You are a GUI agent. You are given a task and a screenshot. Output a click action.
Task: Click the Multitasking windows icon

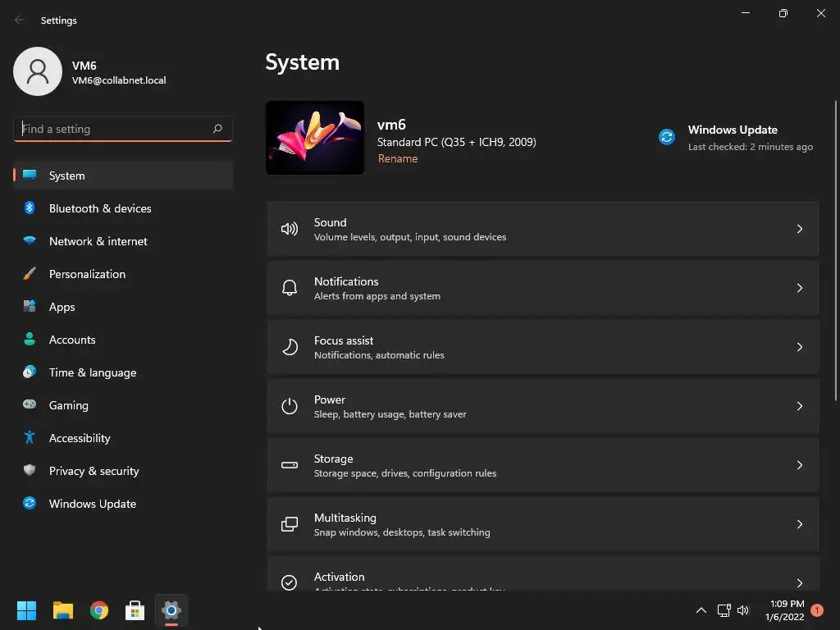pyautogui.click(x=290, y=524)
